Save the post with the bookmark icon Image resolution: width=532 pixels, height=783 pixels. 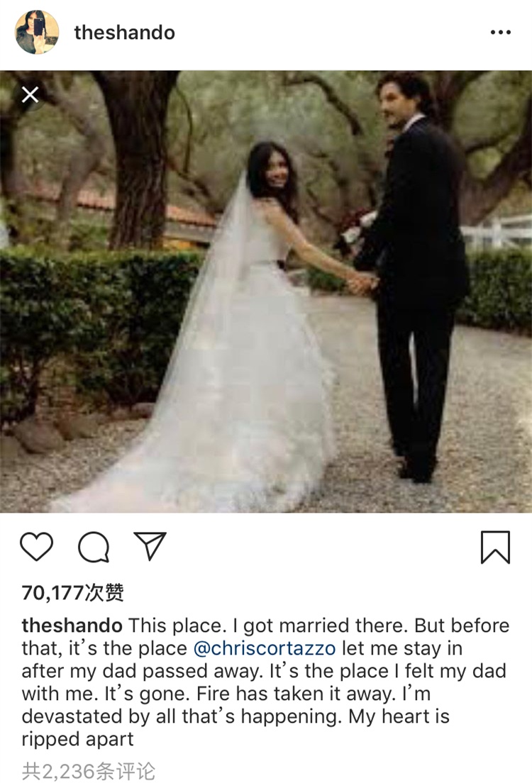(496, 548)
